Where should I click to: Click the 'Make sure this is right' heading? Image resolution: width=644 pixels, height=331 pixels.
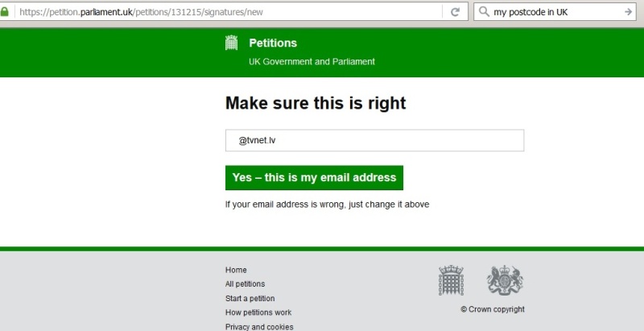point(316,102)
